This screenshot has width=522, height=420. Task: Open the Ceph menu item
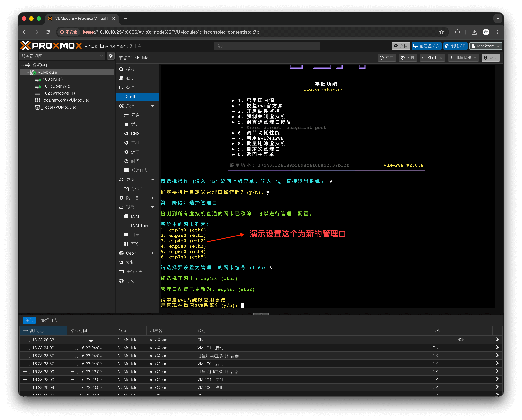[x=131, y=253]
